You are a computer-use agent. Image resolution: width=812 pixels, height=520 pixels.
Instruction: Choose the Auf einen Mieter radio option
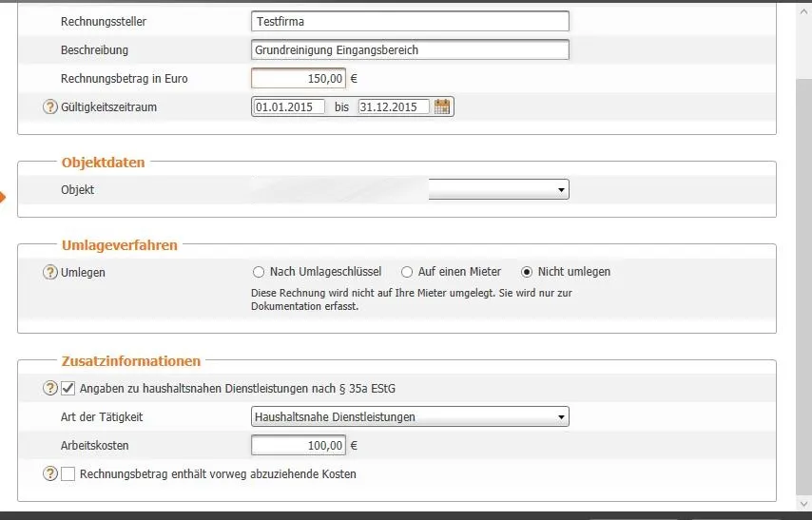click(407, 272)
